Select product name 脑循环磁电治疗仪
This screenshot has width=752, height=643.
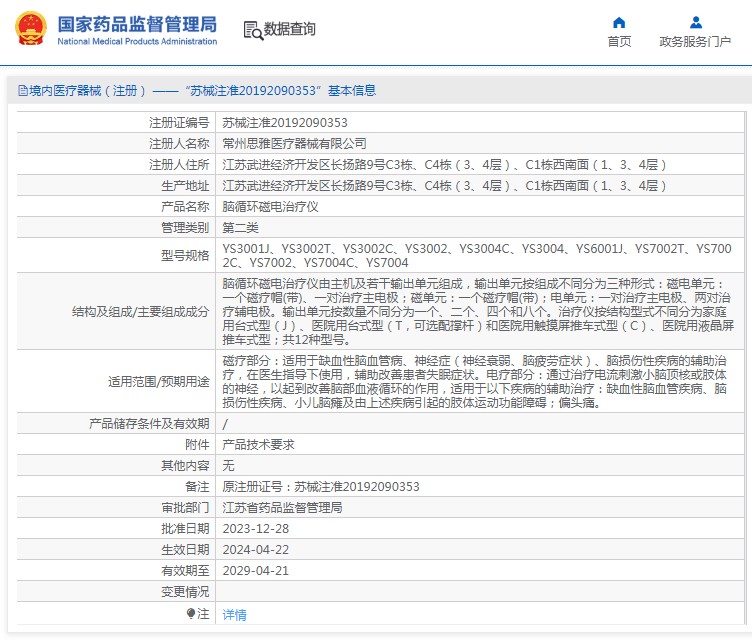[x=270, y=207]
